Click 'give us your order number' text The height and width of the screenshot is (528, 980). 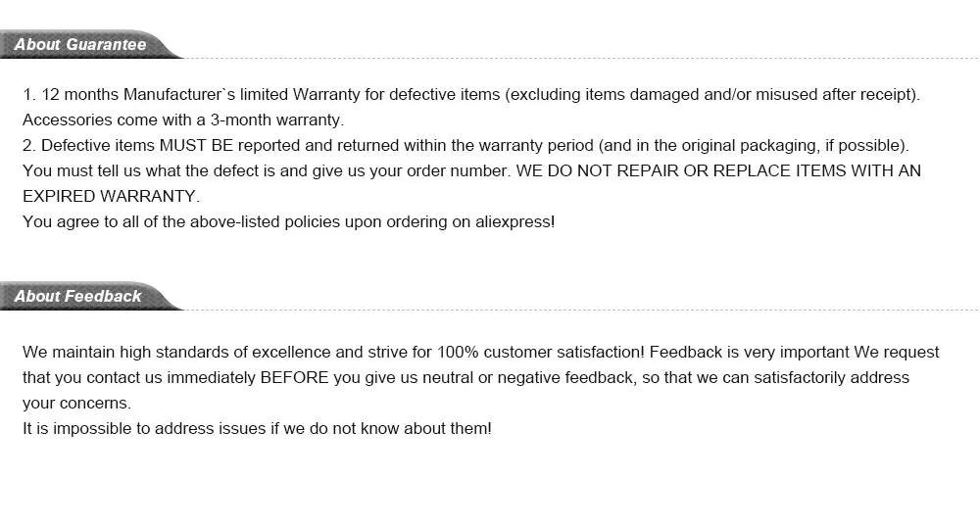[x=418, y=170]
